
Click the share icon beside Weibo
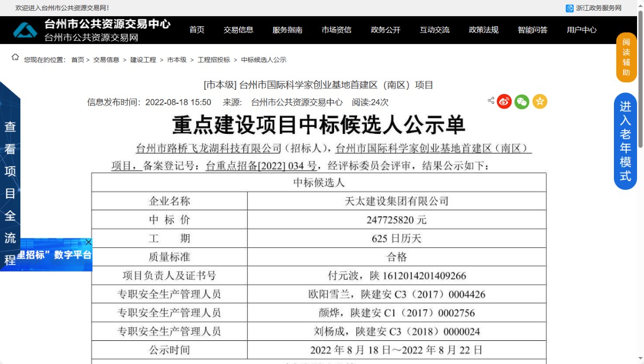tap(491, 101)
